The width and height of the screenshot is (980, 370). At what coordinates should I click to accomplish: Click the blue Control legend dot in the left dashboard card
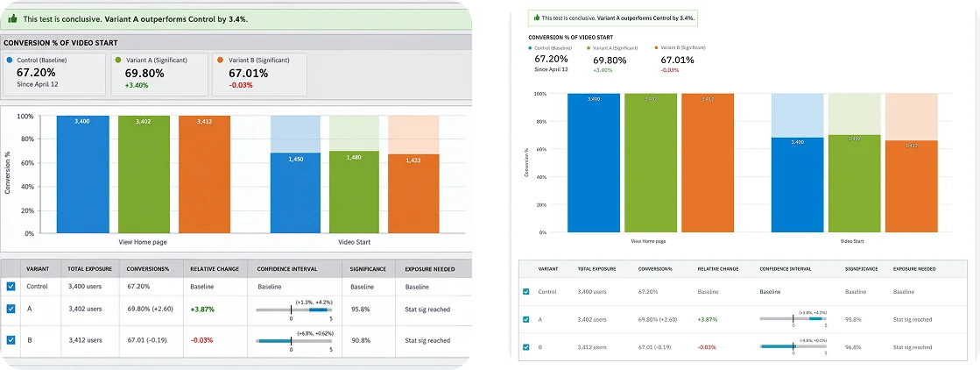(x=9, y=60)
